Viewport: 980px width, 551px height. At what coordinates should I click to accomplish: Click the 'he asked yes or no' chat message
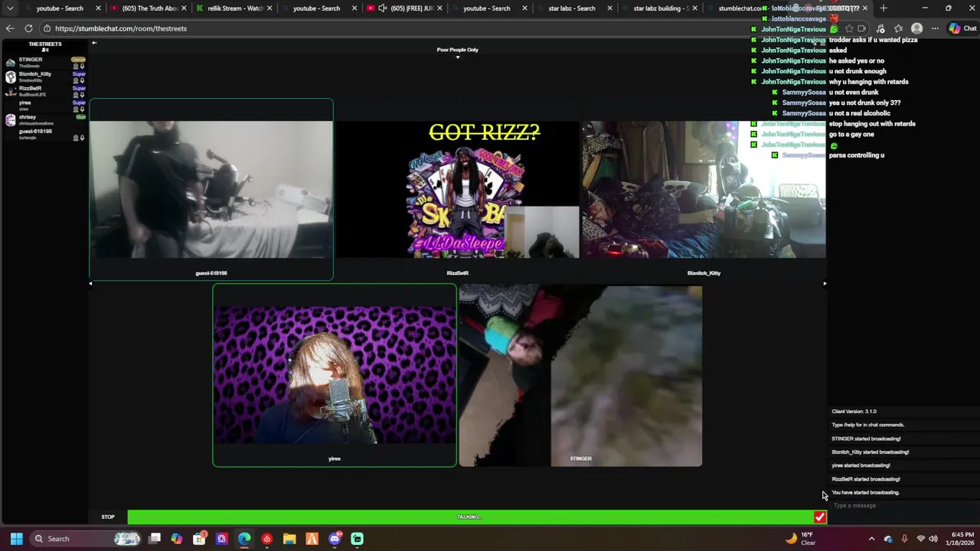[x=857, y=60]
